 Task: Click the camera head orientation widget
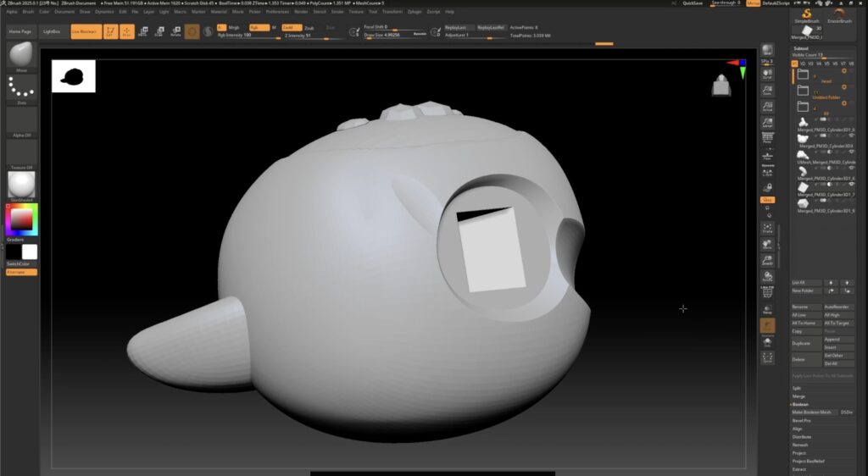(721, 86)
